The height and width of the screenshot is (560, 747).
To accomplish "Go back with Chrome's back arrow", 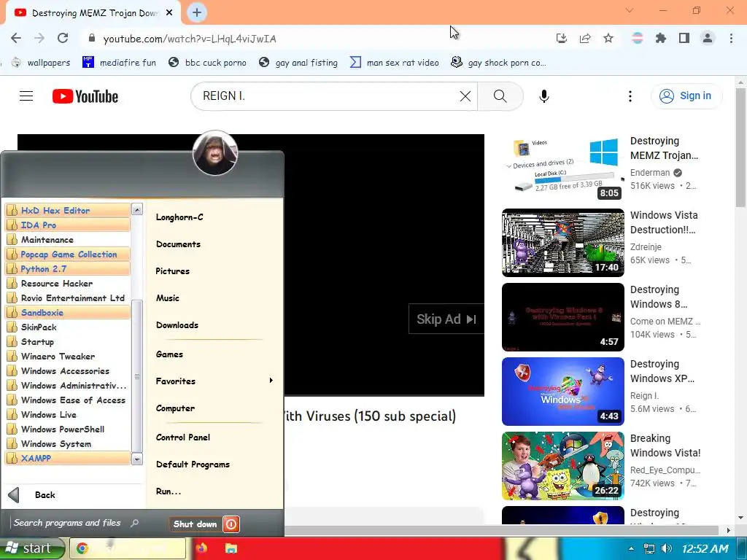I will 16,38.
